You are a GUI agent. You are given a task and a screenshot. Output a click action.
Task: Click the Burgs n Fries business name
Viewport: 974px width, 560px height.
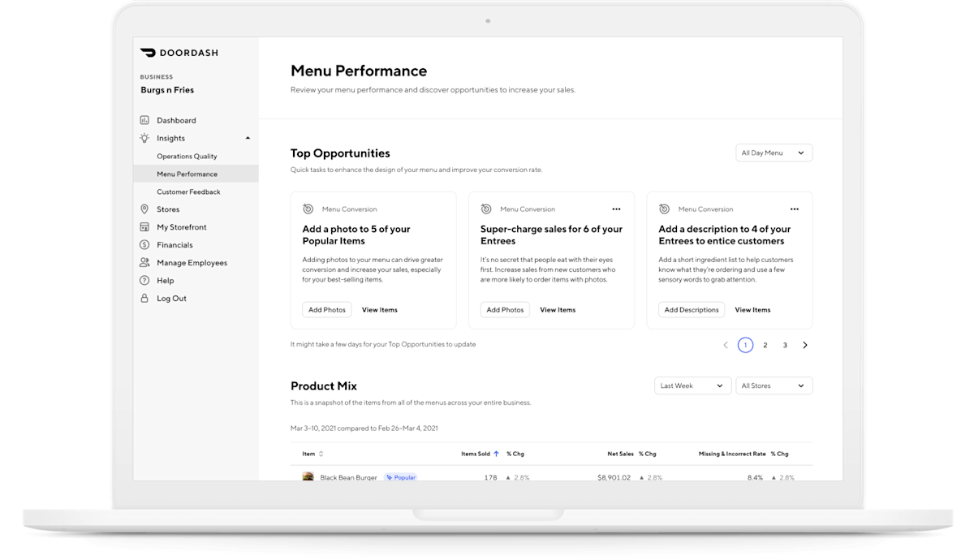pos(167,90)
